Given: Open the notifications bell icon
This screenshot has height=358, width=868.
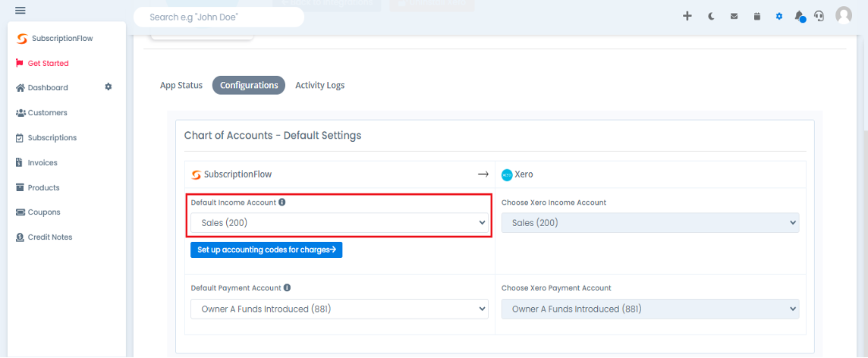Looking at the screenshot, I should click(x=800, y=16).
